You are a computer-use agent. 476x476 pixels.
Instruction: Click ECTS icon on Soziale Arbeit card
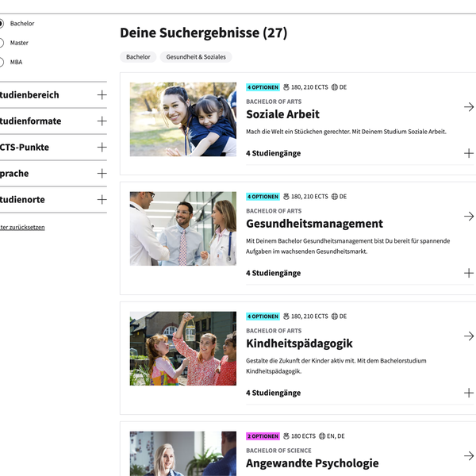tap(286, 87)
